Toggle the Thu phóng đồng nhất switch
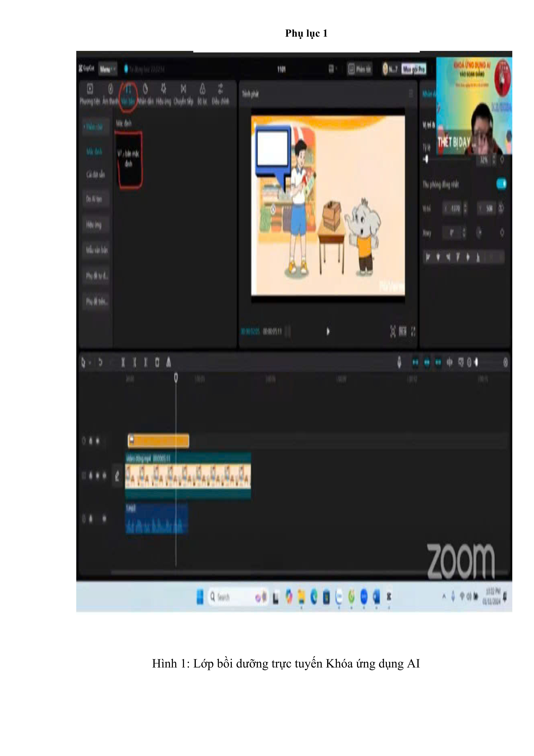The height and width of the screenshot is (756, 534). click(501, 184)
